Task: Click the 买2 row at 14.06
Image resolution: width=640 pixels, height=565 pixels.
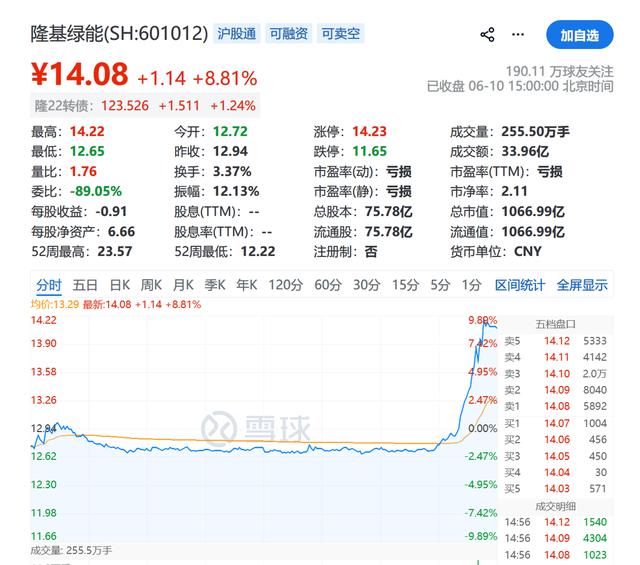Action: coord(556,440)
